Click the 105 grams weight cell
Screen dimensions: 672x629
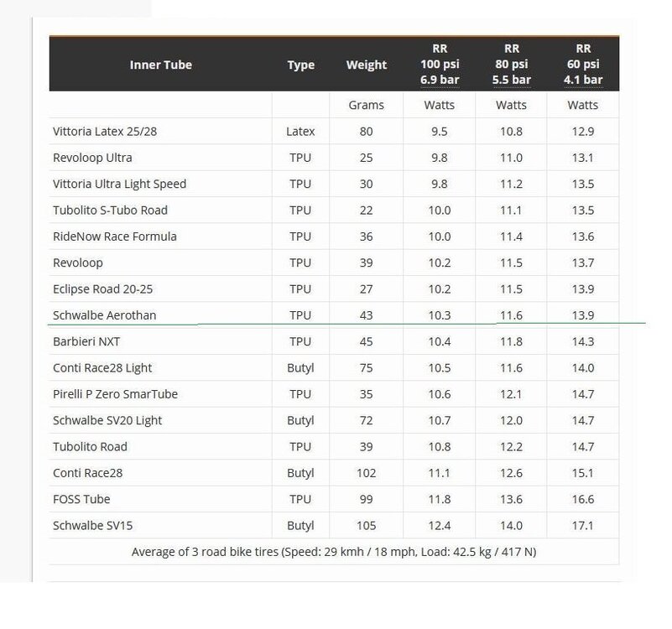click(366, 526)
